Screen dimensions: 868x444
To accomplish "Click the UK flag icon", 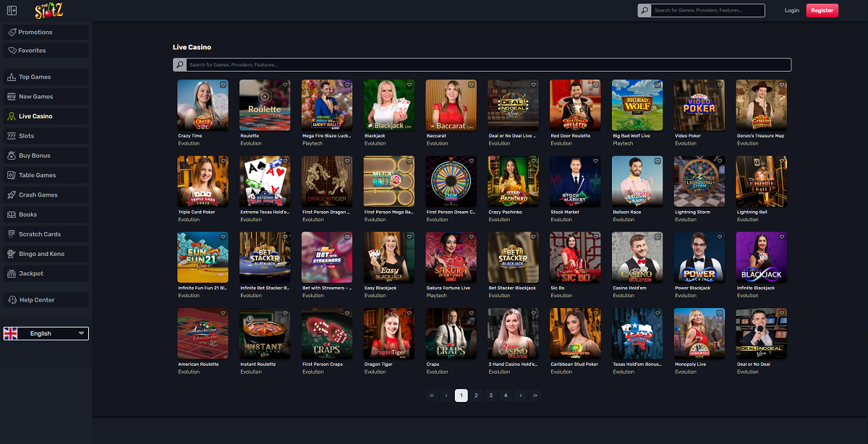I will (x=11, y=333).
